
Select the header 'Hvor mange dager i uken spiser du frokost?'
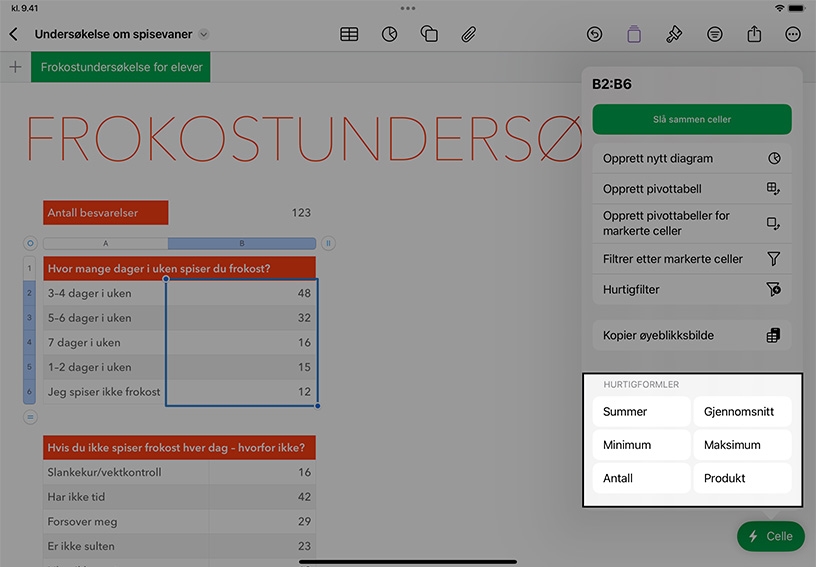[x=180, y=268]
